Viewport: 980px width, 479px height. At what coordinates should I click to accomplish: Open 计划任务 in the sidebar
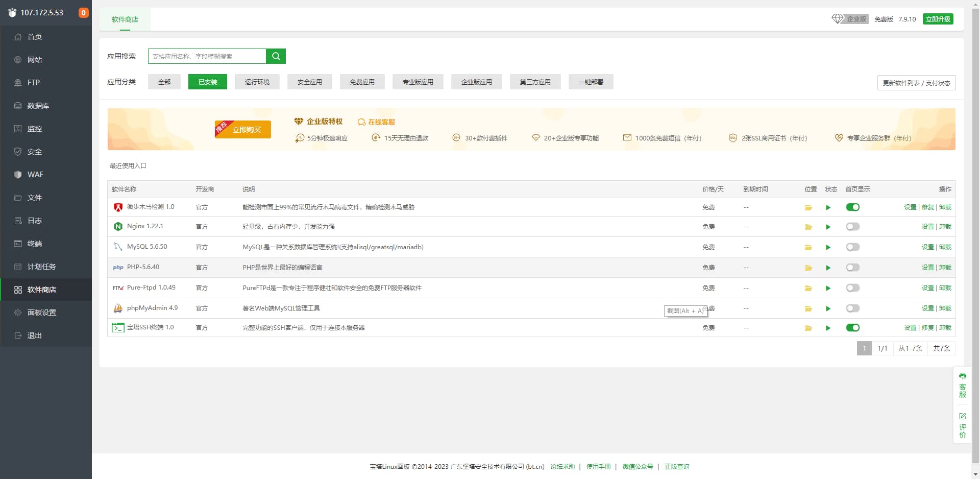click(x=46, y=267)
